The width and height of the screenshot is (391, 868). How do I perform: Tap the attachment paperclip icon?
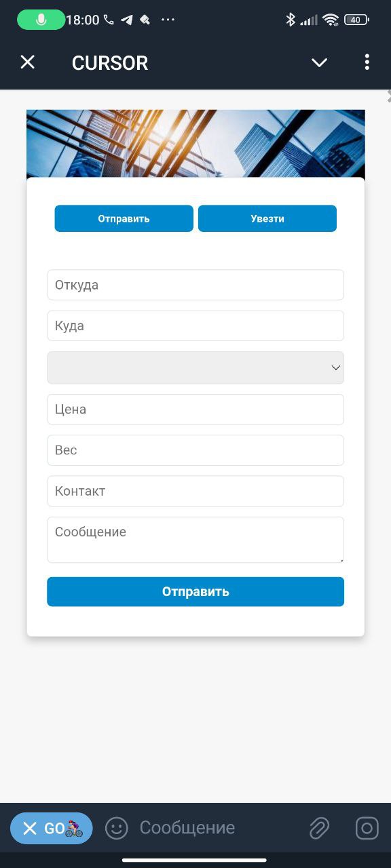pos(319,828)
